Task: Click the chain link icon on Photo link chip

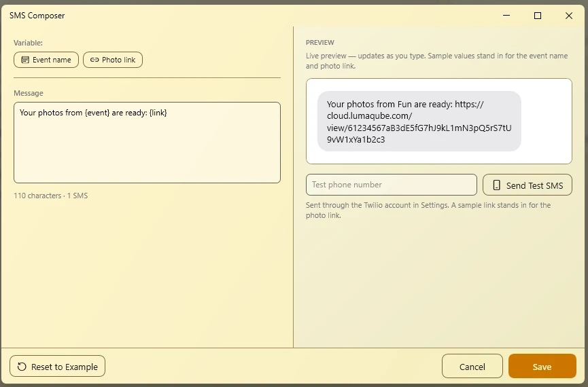Action: click(94, 60)
